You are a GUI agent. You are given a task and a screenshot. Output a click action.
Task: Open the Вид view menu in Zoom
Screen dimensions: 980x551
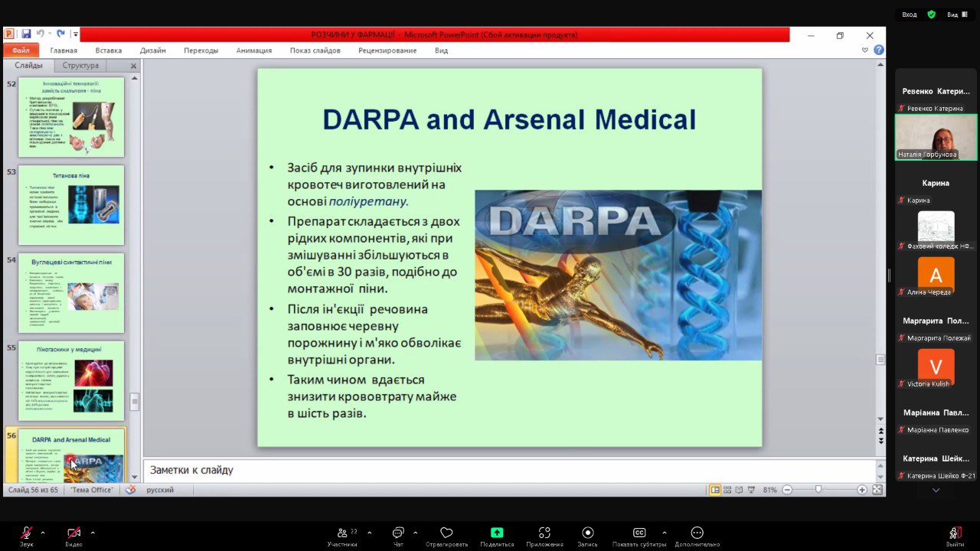(x=955, y=15)
